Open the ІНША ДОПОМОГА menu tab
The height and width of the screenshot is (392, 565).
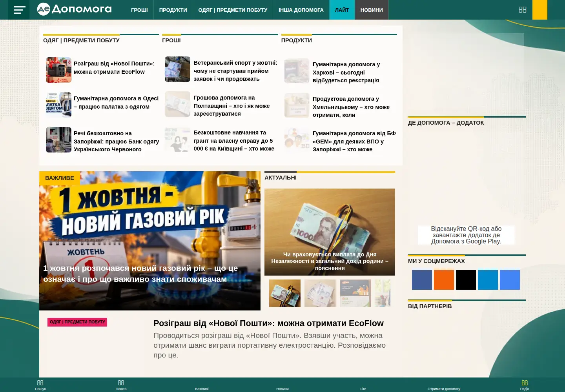click(x=301, y=10)
